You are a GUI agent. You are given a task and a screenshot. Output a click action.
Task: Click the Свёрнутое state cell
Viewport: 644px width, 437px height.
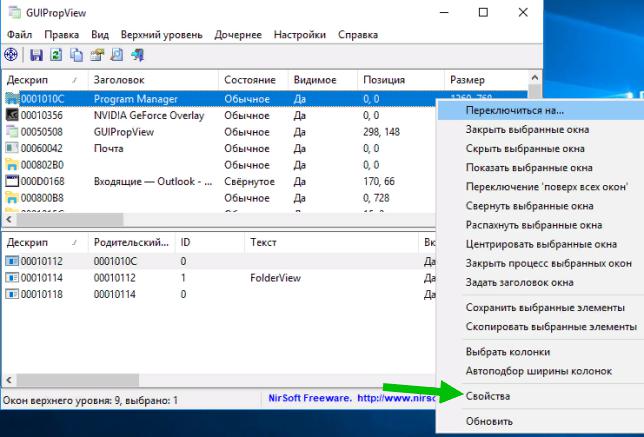click(249, 181)
